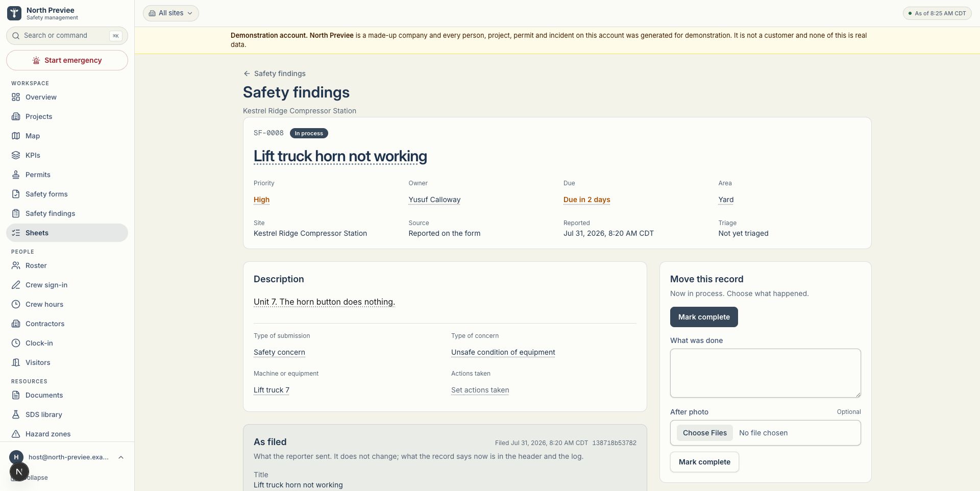Click the dark Mark complete button
Image resolution: width=980 pixels, height=491 pixels.
click(704, 317)
